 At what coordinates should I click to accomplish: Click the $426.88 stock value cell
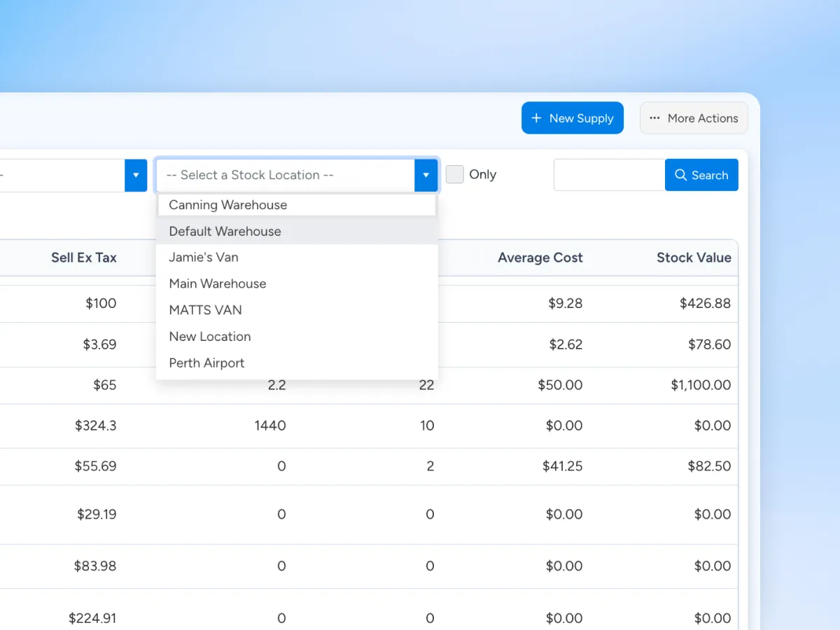pos(705,303)
